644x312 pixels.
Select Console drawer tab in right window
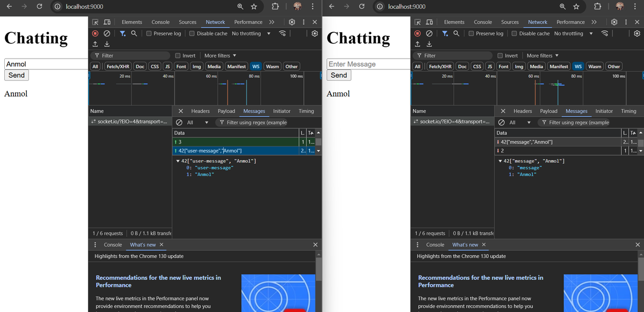point(435,245)
